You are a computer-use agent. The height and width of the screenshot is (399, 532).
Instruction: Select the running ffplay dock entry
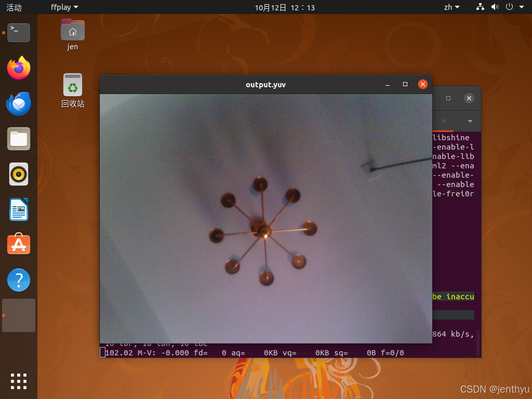(19, 315)
